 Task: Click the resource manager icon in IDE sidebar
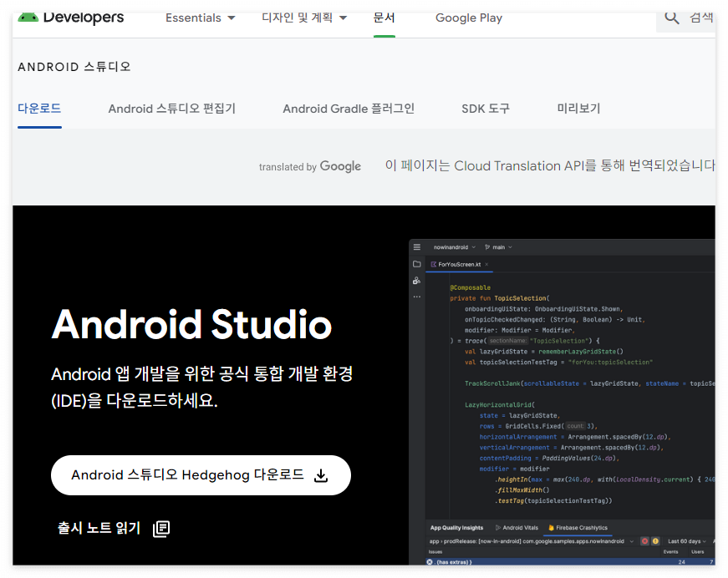click(417, 281)
